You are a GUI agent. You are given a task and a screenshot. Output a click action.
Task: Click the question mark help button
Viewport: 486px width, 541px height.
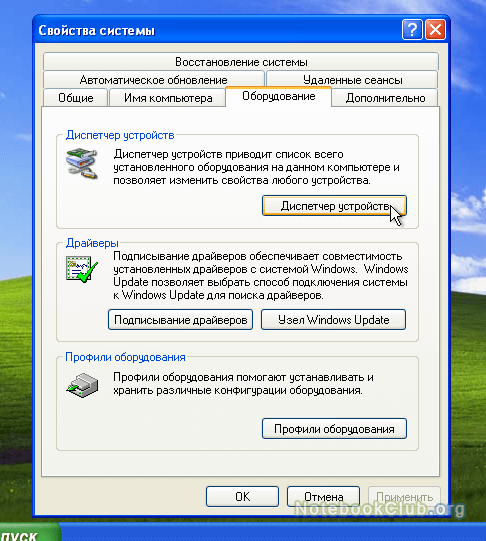(x=412, y=30)
